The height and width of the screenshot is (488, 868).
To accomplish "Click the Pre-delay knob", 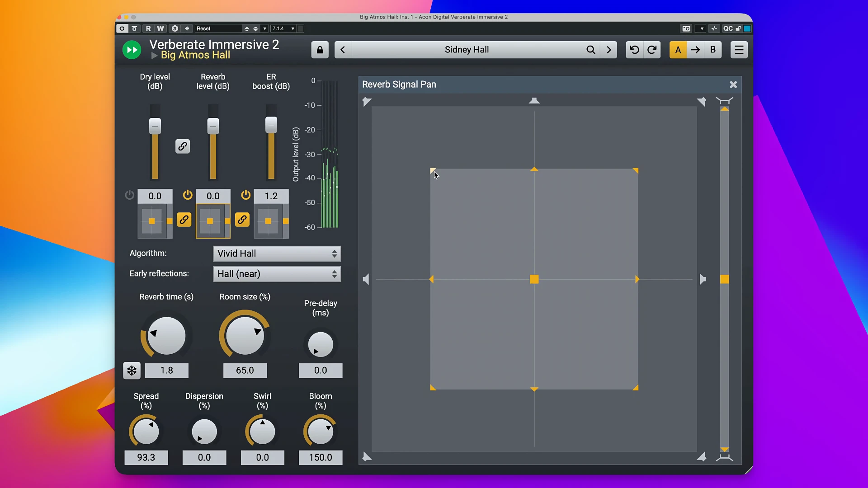I will point(321,344).
